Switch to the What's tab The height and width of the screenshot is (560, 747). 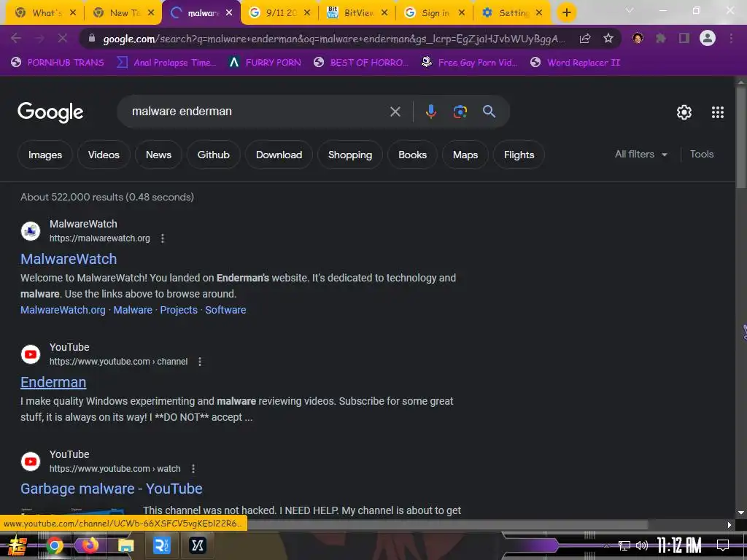coord(46,13)
